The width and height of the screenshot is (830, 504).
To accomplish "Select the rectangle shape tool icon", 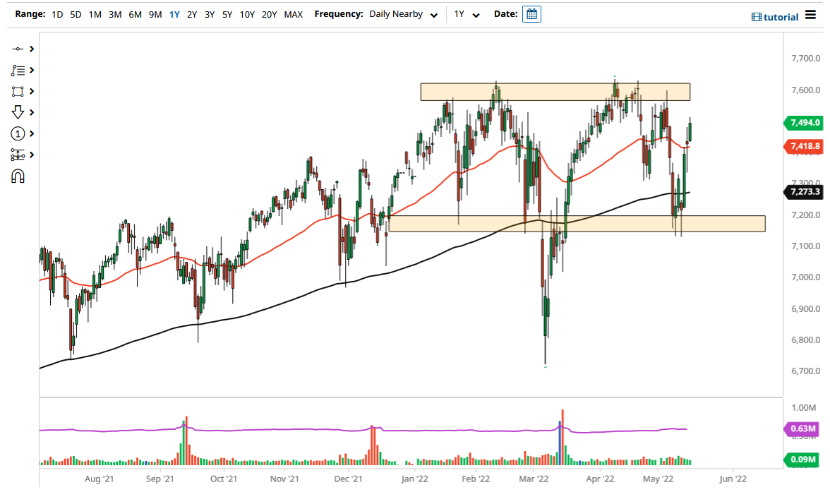I will pos(18,91).
